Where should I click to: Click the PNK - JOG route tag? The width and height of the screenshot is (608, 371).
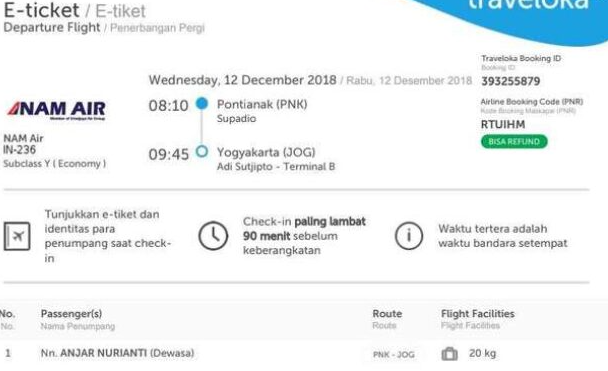[394, 354]
